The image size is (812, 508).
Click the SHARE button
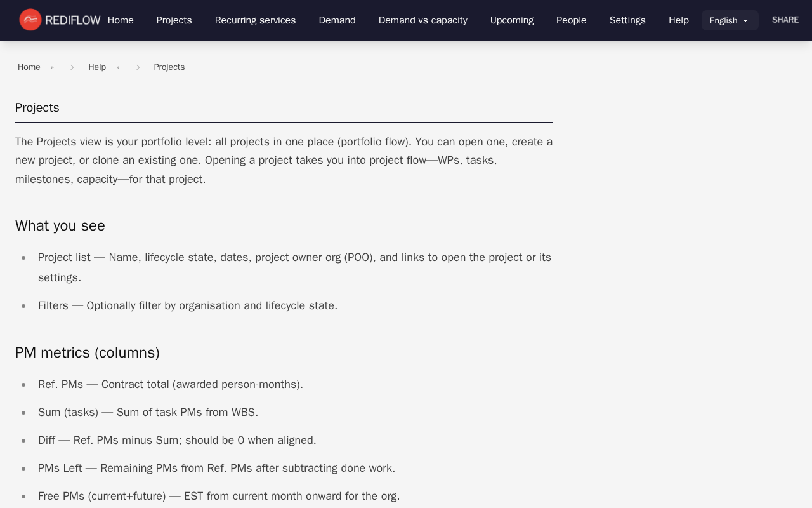[x=785, y=20]
